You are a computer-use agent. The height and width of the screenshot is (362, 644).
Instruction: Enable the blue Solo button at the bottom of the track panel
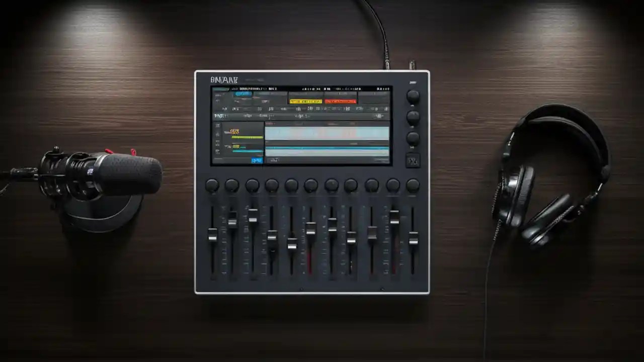tap(257, 160)
